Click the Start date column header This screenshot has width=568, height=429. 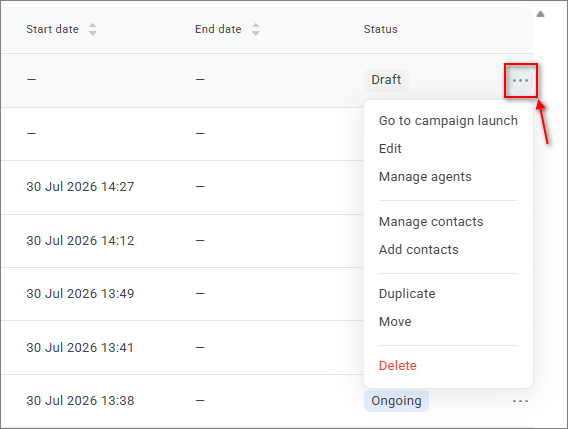click(52, 29)
